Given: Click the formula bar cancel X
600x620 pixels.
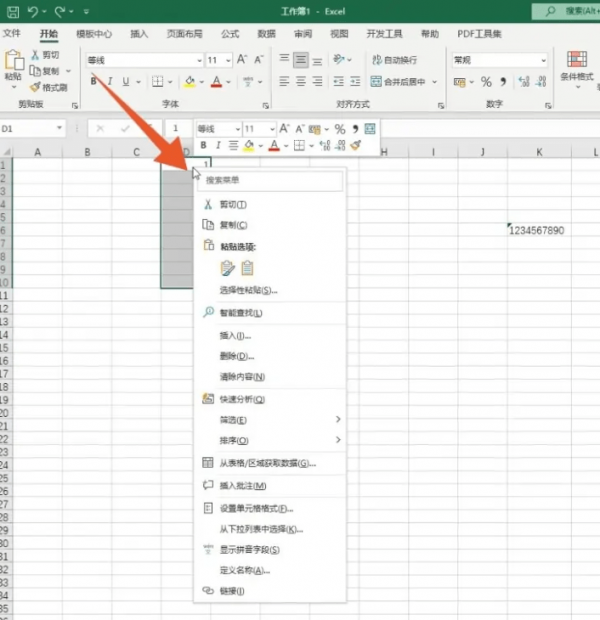Looking at the screenshot, I should coord(100,128).
